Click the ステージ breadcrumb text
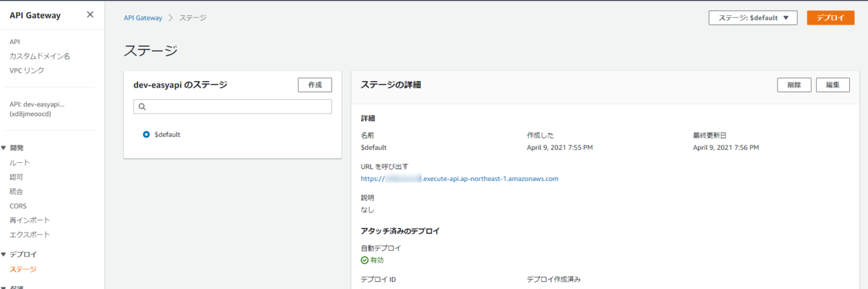 tap(192, 17)
